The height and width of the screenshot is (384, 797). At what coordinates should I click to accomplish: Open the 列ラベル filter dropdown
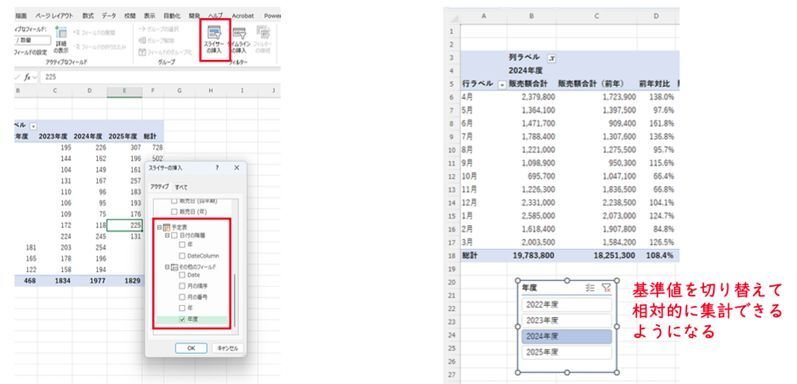552,58
